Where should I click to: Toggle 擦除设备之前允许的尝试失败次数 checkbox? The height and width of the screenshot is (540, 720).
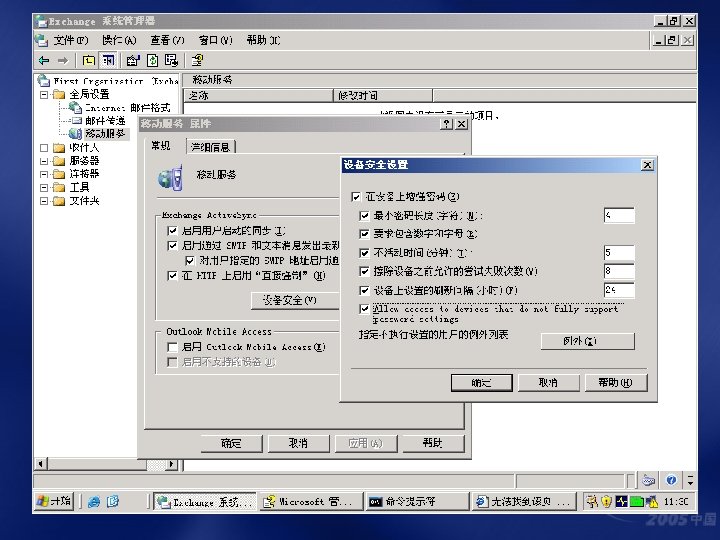pyautogui.click(x=364, y=271)
